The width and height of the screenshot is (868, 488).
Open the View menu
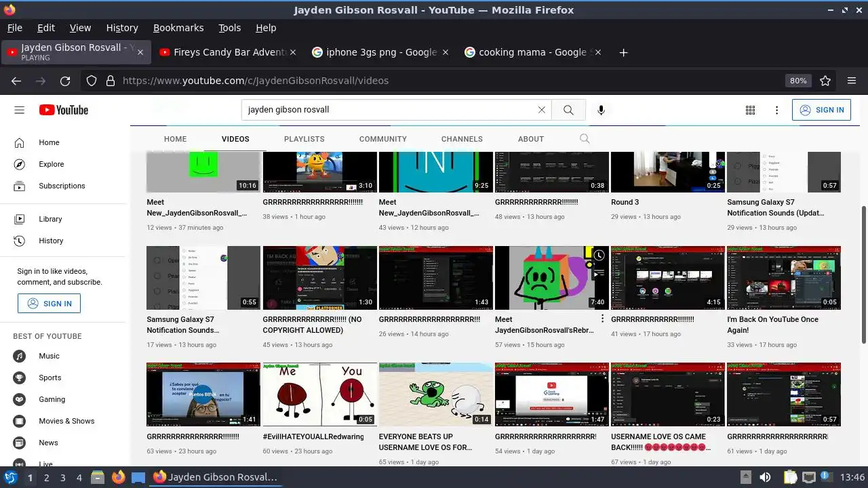click(x=80, y=28)
